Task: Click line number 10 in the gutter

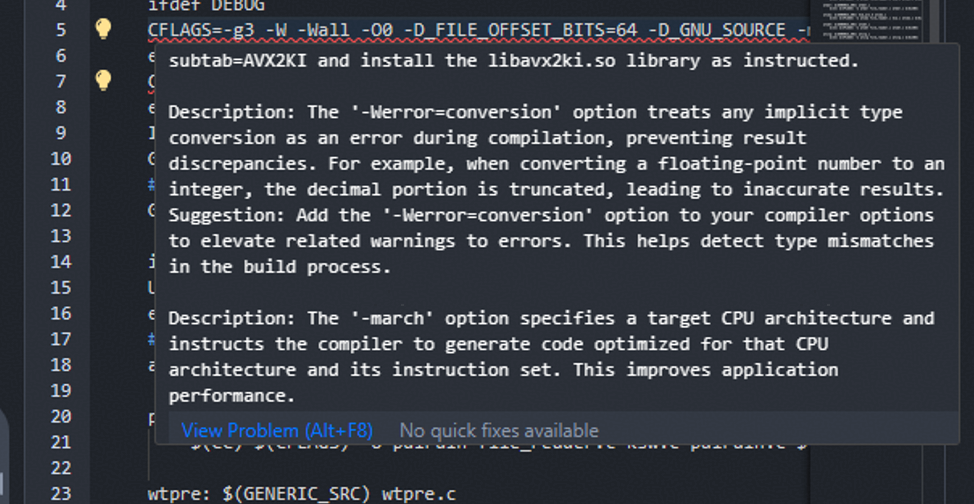Action: pyautogui.click(x=60, y=158)
